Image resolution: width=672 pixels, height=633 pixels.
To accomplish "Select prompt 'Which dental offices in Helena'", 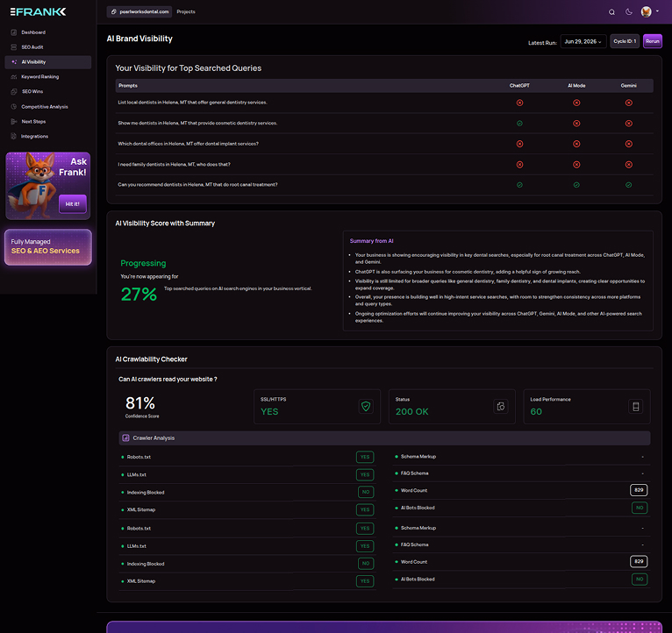I will pos(188,144).
